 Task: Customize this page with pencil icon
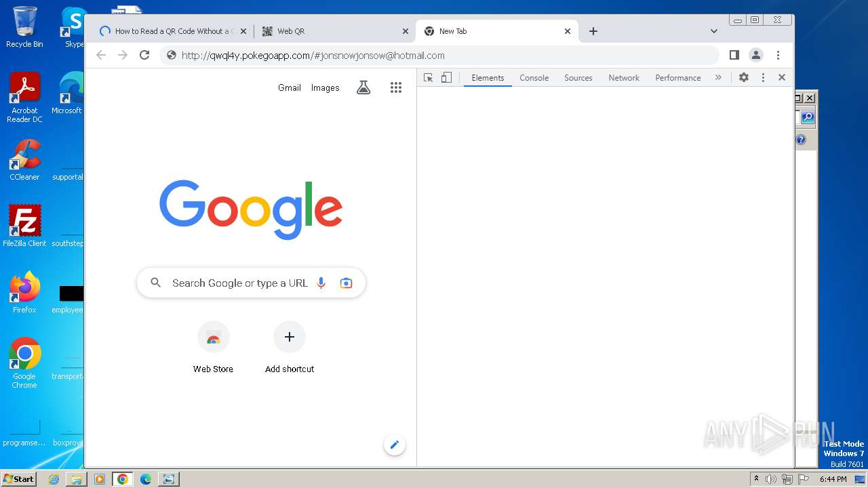(x=394, y=445)
